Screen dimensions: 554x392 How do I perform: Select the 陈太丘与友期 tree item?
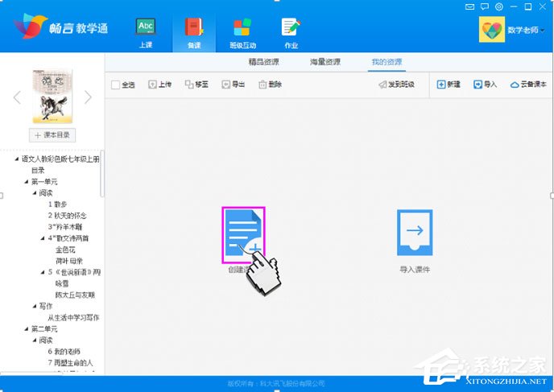click(x=75, y=295)
